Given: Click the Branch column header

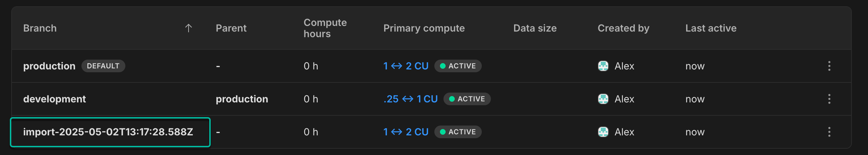Looking at the screenshot, I should (x=40, y=28).
